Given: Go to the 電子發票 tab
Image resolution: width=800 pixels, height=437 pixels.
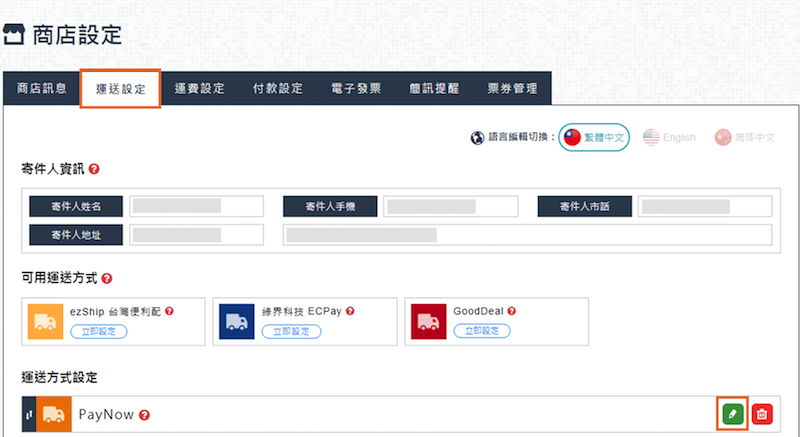Looking at the screenshot, I should 355,88.
